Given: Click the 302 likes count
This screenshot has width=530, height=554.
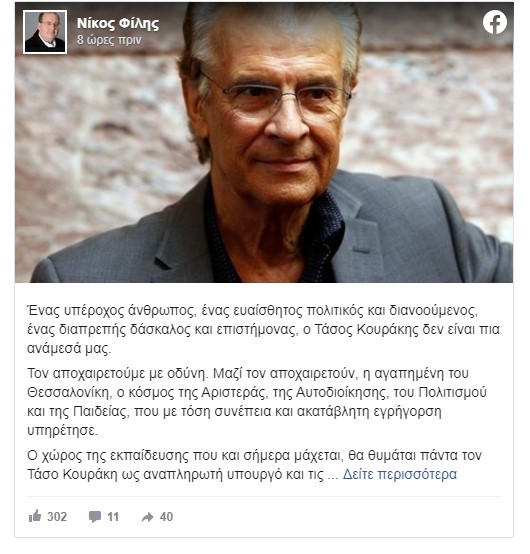Looking at the screenshot, I should 57,517.
